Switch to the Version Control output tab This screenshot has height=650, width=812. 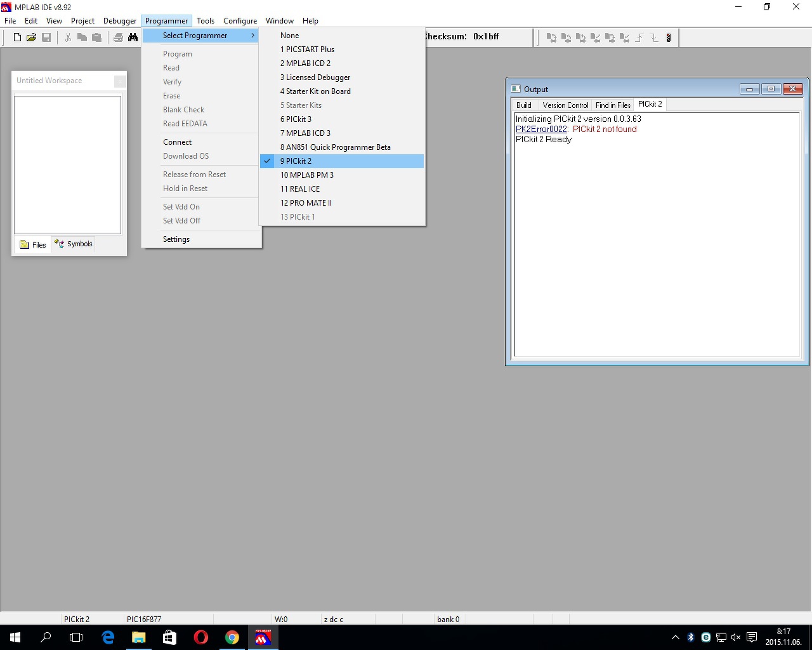pyautogui.click(x=565, y=105)
